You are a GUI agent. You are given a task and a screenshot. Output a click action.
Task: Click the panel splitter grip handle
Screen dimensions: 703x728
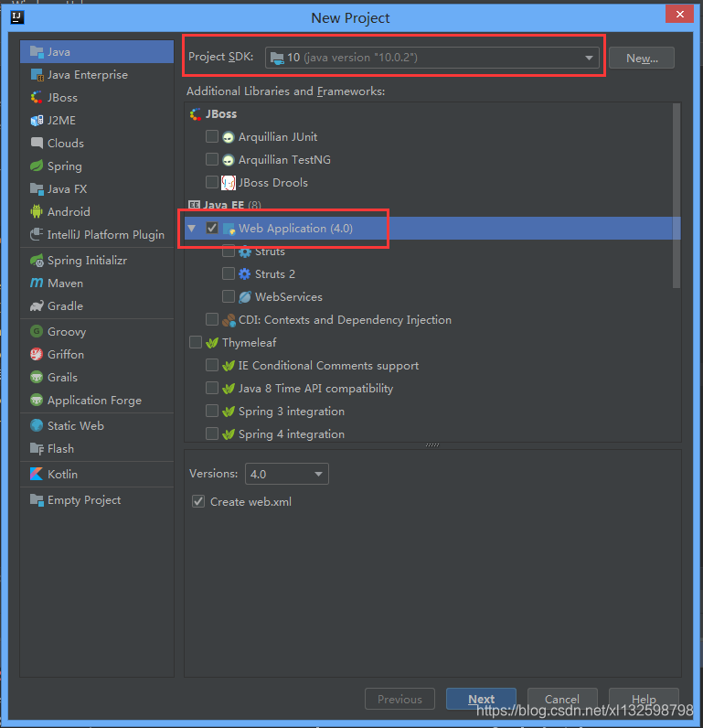click(432, 444)
